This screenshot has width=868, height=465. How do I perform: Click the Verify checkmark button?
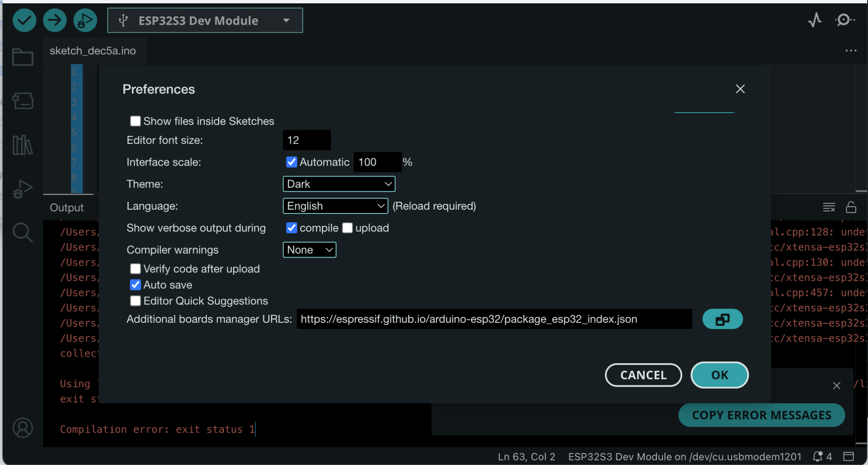[24, 20]
